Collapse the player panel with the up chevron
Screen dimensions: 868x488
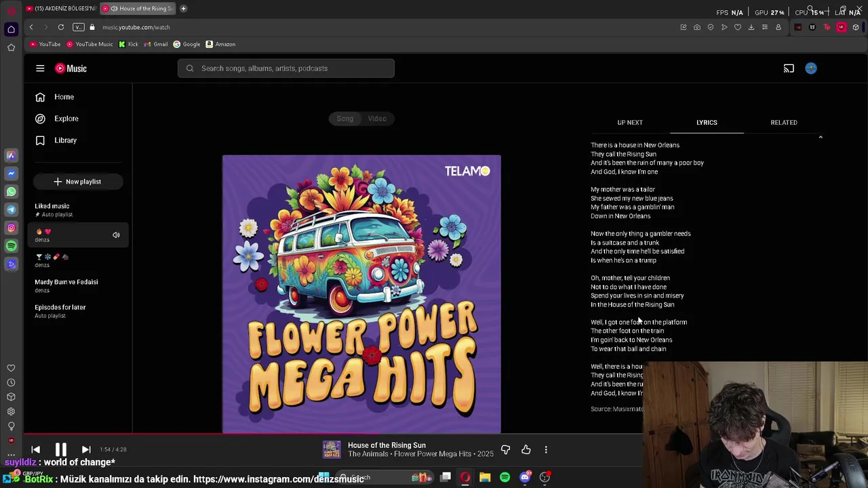tap(821, 138)
